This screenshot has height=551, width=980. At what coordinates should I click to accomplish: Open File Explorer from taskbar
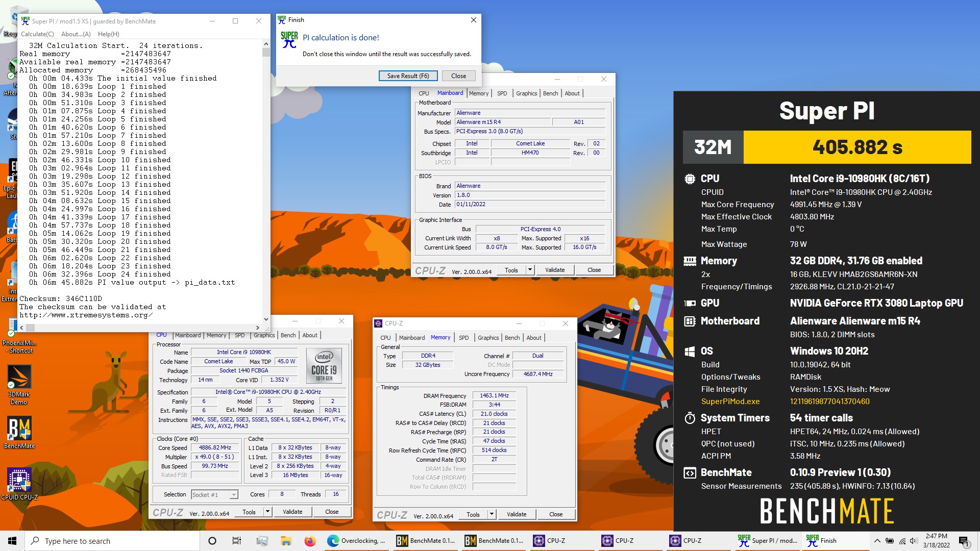pos(286,541)
